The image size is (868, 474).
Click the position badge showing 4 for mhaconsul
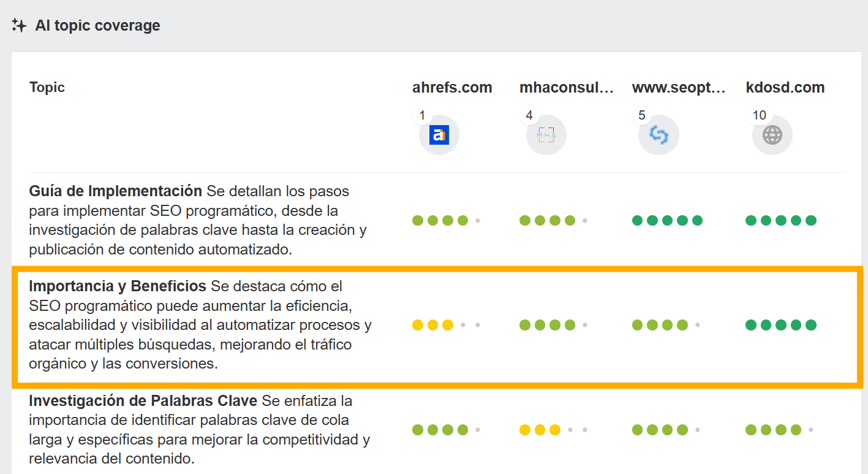point(529,115)
